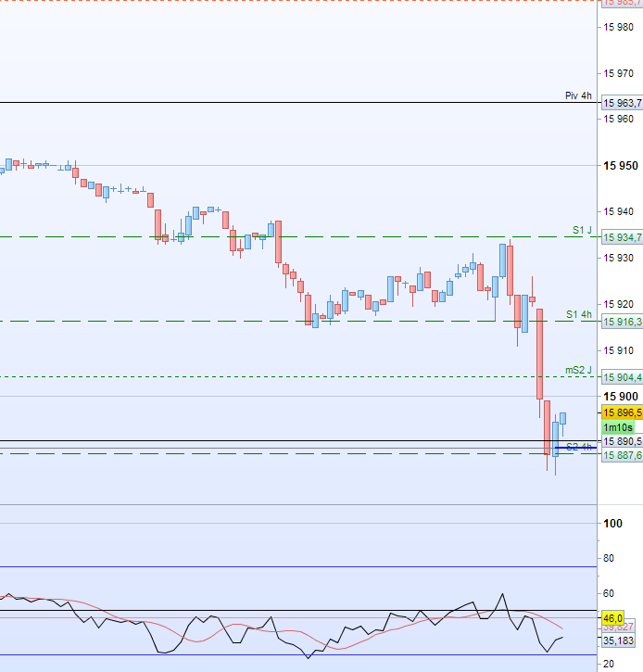
Task: Select the 15 916,3 price tag
Action: [x=622, y=322]
